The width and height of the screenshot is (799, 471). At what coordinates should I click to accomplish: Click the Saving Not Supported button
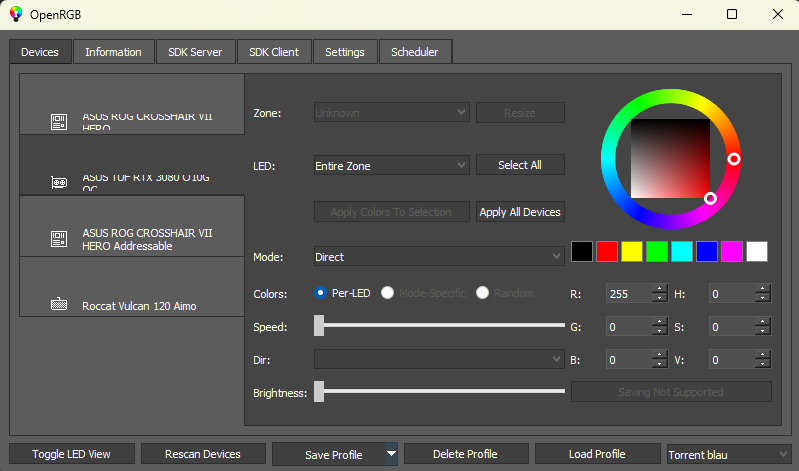671,391
